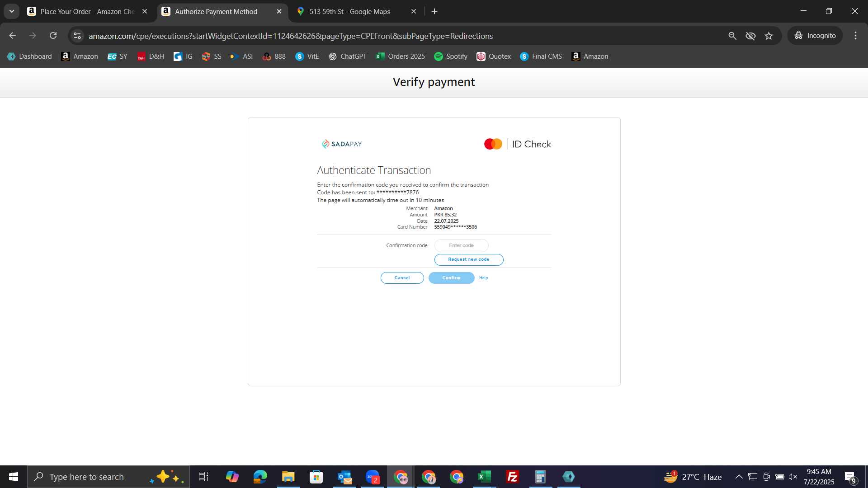
Task: Focus the Confirmation code input field
Action: coord(461,245)
